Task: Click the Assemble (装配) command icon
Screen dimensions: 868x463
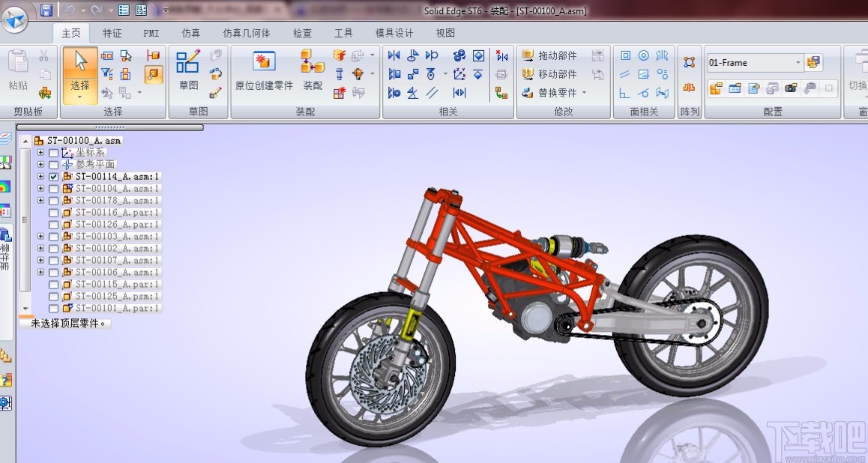Action: click(313, 70)
